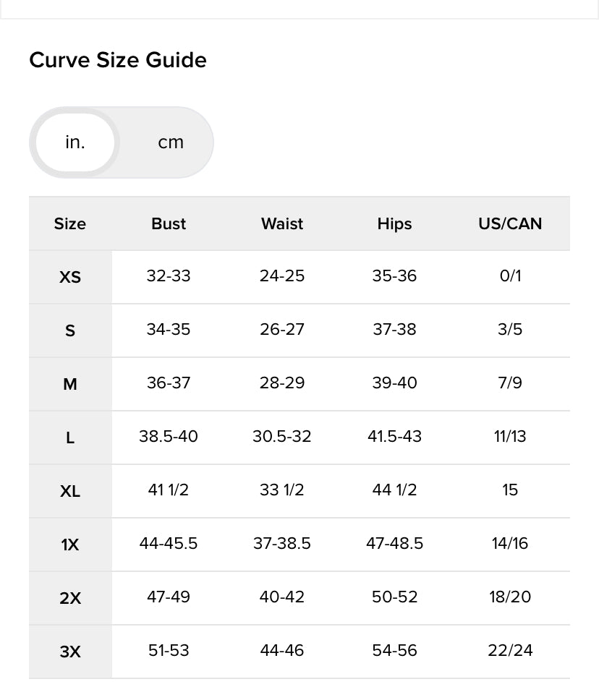The height and width of the screenshot is (700, 599).
Task: Click the Curve Size Guide heading
Action: [118, 60]
